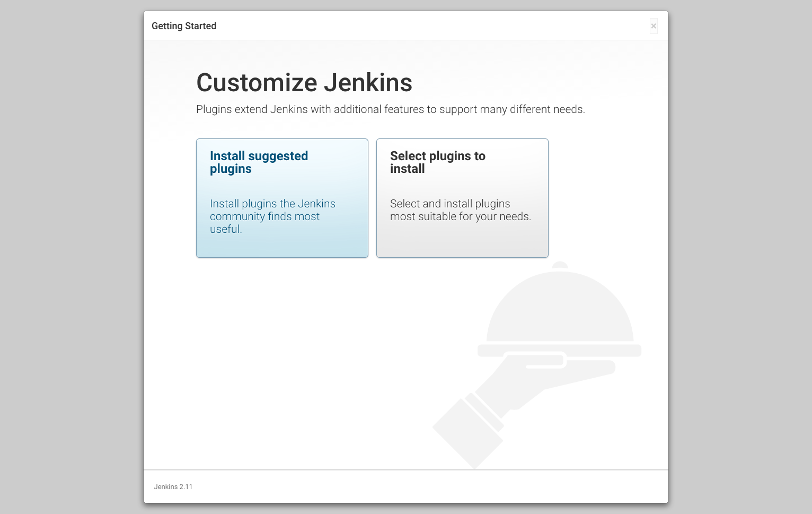Click the Getting Started title text
Viewport: 812px width, 514px height.
point(184,26)
